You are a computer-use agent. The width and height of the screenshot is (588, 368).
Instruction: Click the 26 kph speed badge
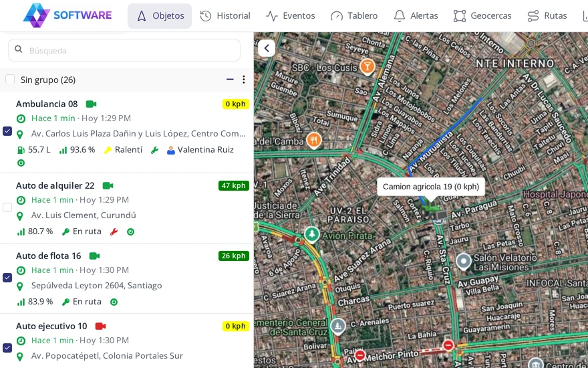tap(234, 256)
